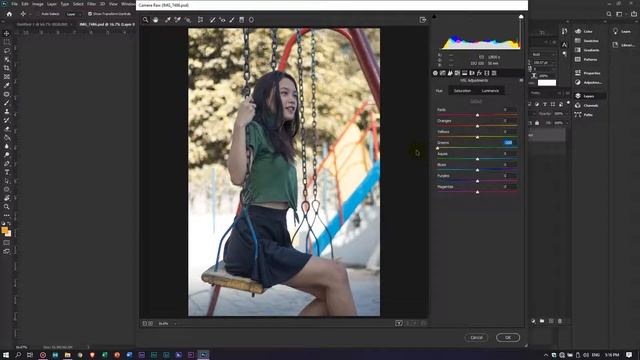Screen dimensions: 640x360
Task: Select the Red Eye Removal tool
Action: coord(222,20)
